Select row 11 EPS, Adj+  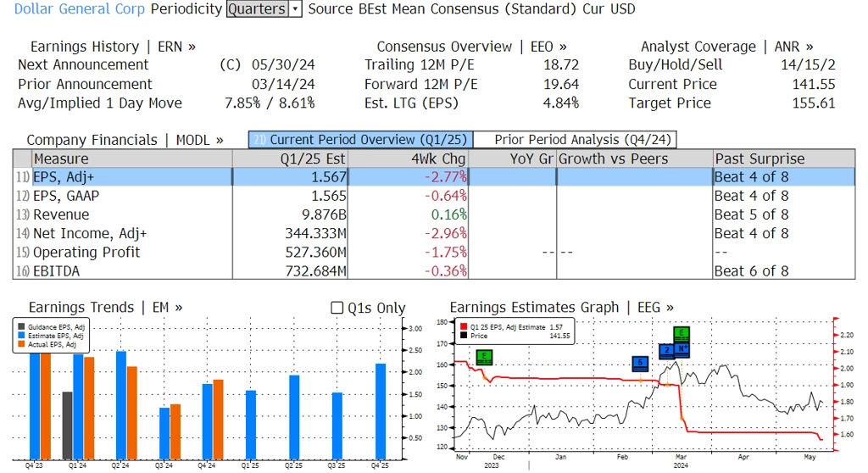coord(433,177)
